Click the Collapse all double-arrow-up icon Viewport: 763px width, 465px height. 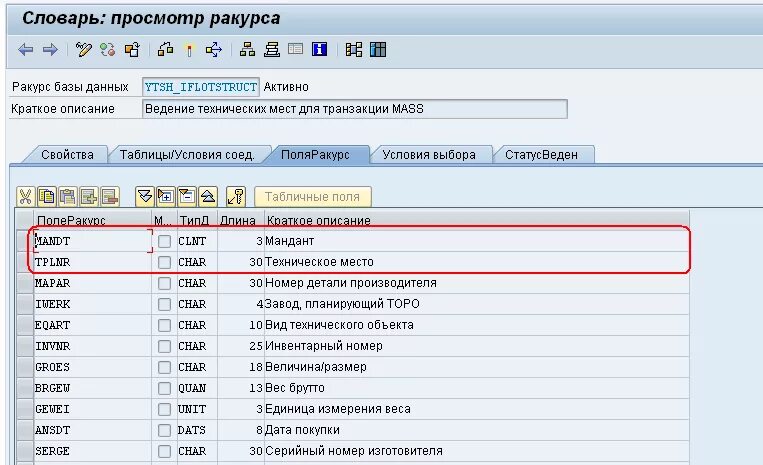(208, 197)
